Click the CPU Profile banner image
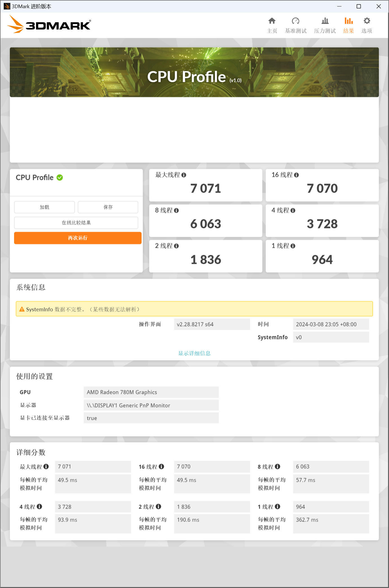The image size is (389, 588). [194, 72]
